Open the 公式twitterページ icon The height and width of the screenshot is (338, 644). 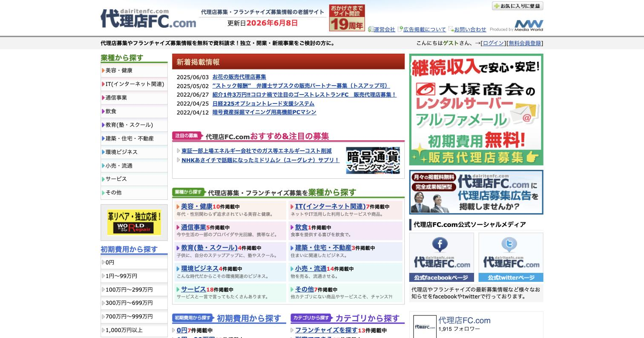click(x=511, y=257)
